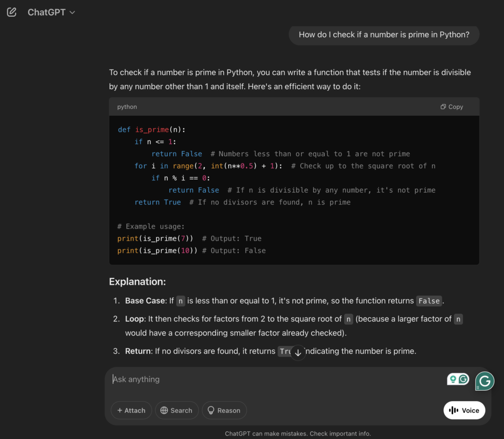Start Voice mode
The width and height of the screenshot is (504, 439).
coord(464,410)
